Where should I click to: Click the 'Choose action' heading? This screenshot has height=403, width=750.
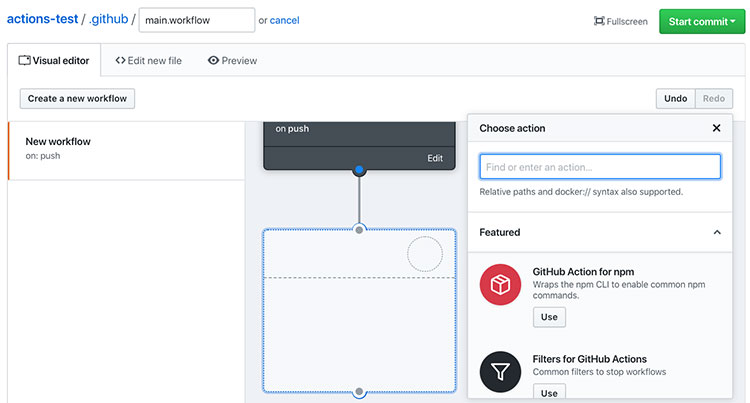tap(512, 128)
